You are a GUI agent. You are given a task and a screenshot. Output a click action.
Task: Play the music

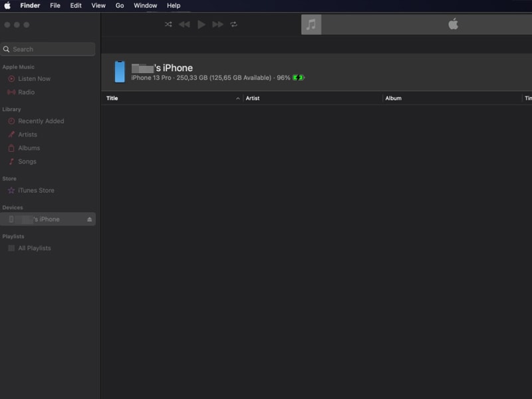pyautogui.click(x=201, y=25)
